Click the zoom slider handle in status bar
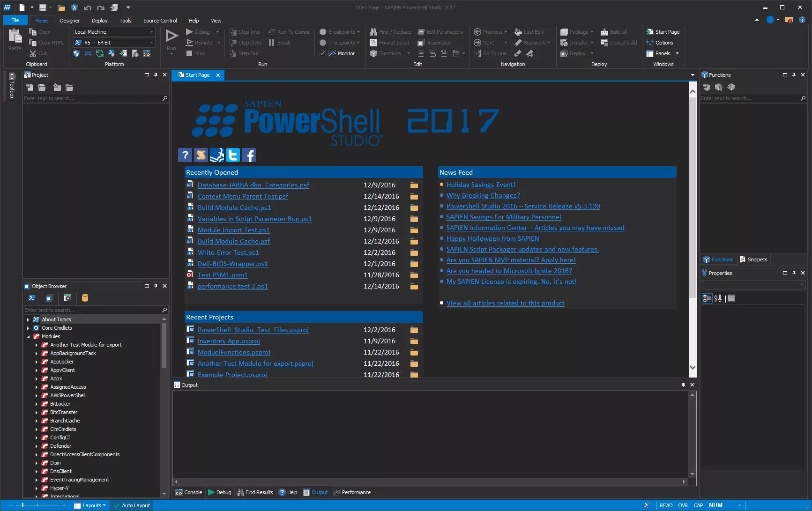The width and height of the screenshot is (812, 511). (22, 505)
